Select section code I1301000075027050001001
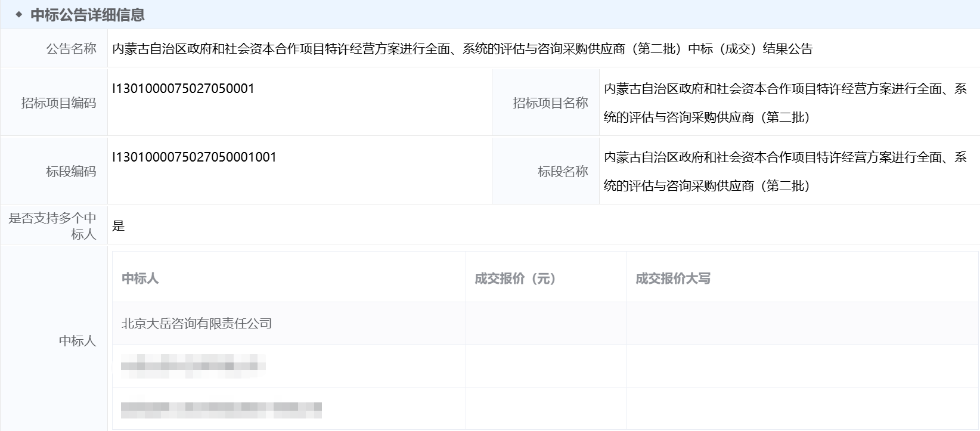This screenshot has height=431, width=980. (194, 157)
